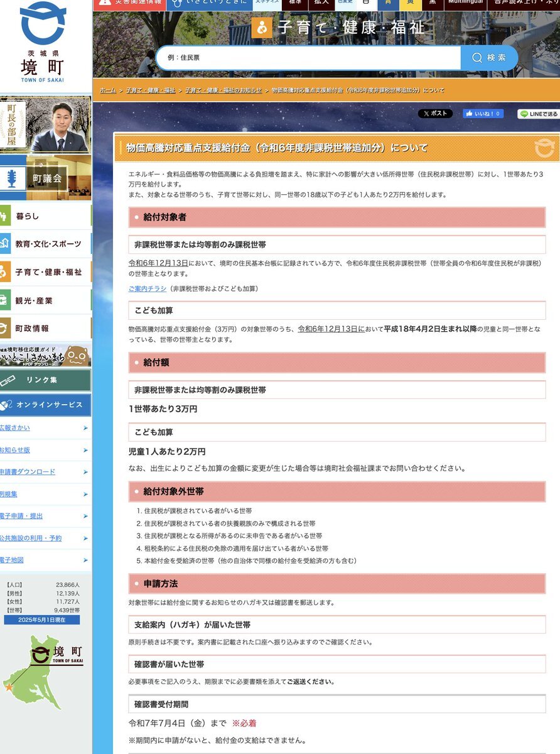Click the 観光・産業 green briefcase icon

(x=5, y=300)
